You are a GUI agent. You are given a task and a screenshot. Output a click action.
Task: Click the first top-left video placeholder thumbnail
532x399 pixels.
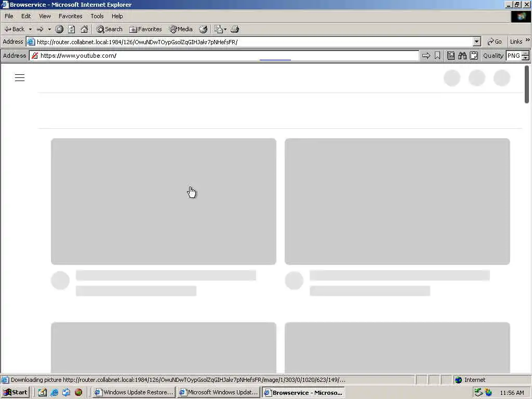(x=164, y=201)
